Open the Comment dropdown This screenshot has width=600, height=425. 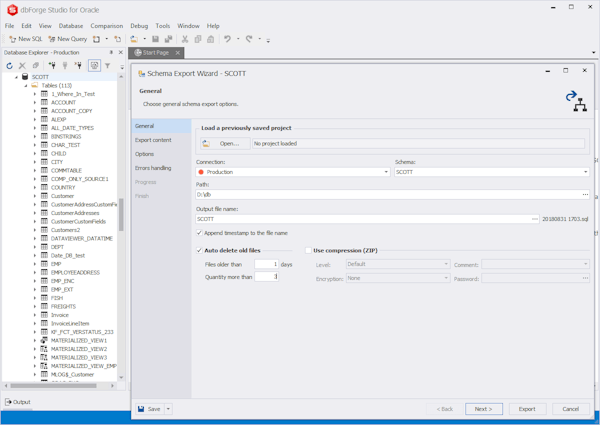coord(585,264)
